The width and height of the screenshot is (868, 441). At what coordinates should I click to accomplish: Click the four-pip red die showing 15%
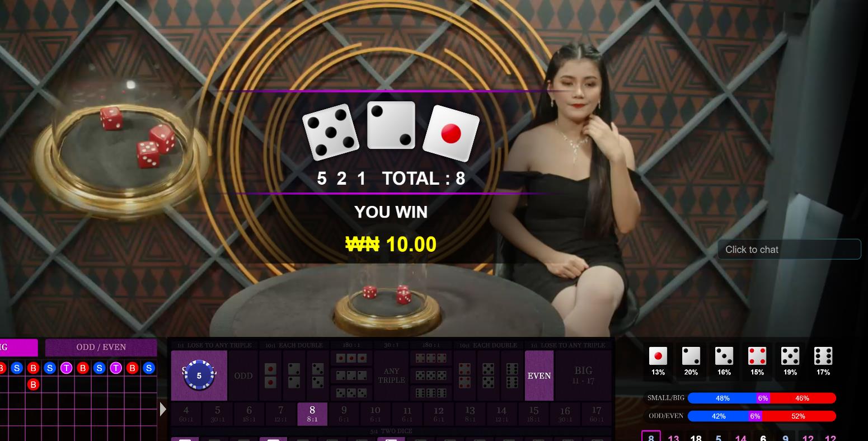[x=757, y=360]
